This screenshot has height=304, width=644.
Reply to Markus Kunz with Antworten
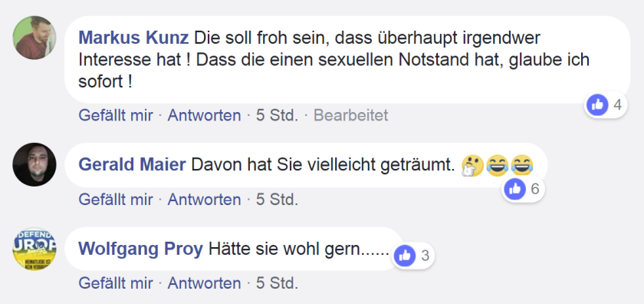(204, 116)
